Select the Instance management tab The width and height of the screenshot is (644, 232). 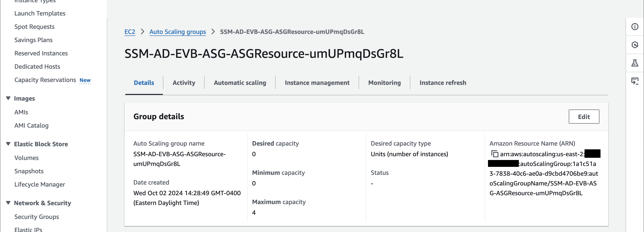[x=317, y=83]
